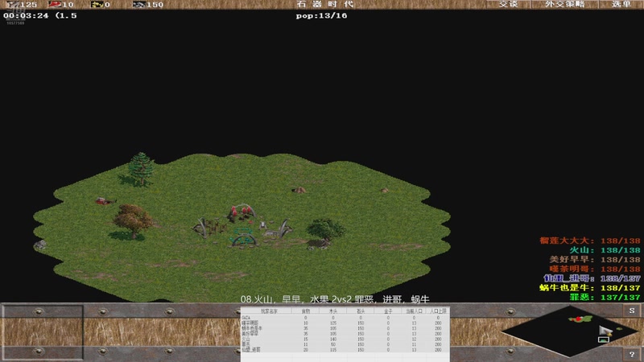This screenshot has width=644, height=362.
Task: Click the 木头 column header
Action: (333, 311)
